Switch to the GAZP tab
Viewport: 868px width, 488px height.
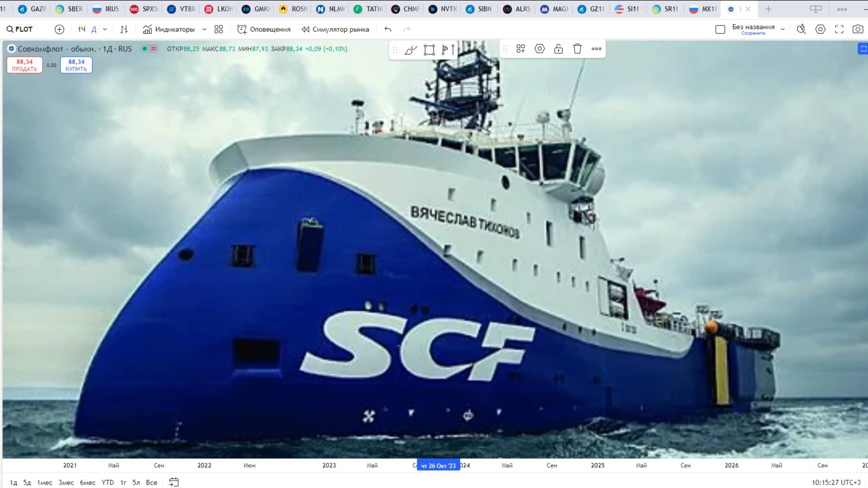32,9
